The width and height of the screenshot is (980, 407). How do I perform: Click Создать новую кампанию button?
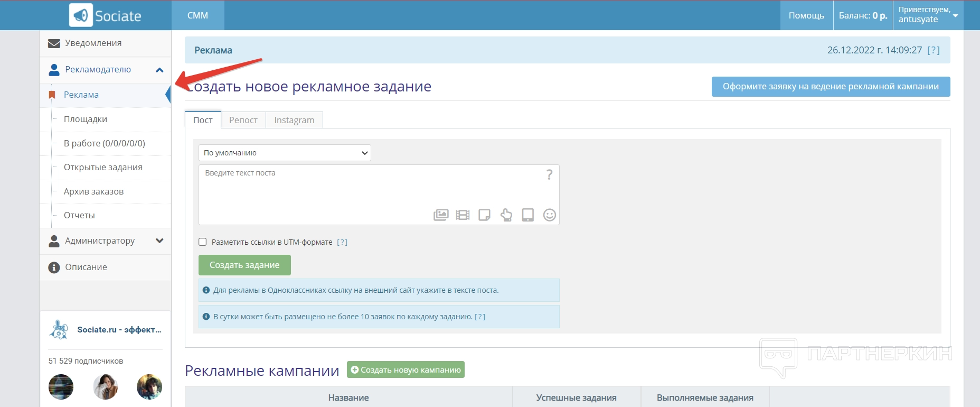[406, 370]
